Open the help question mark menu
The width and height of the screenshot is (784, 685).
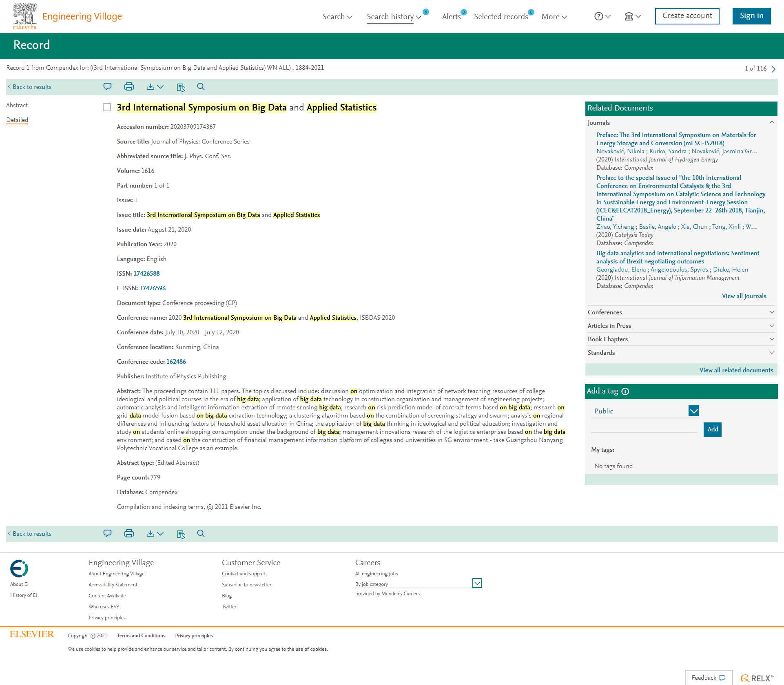click(x=602, y=16)
